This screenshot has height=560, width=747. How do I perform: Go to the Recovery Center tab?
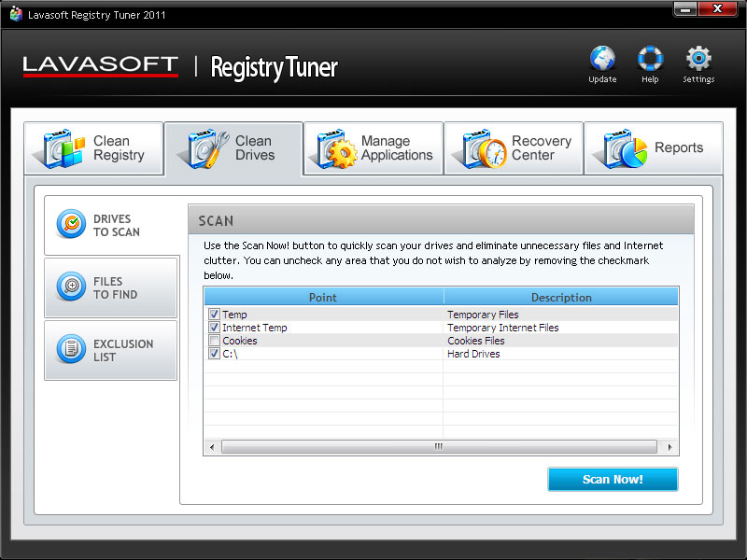tap(514, 148)
